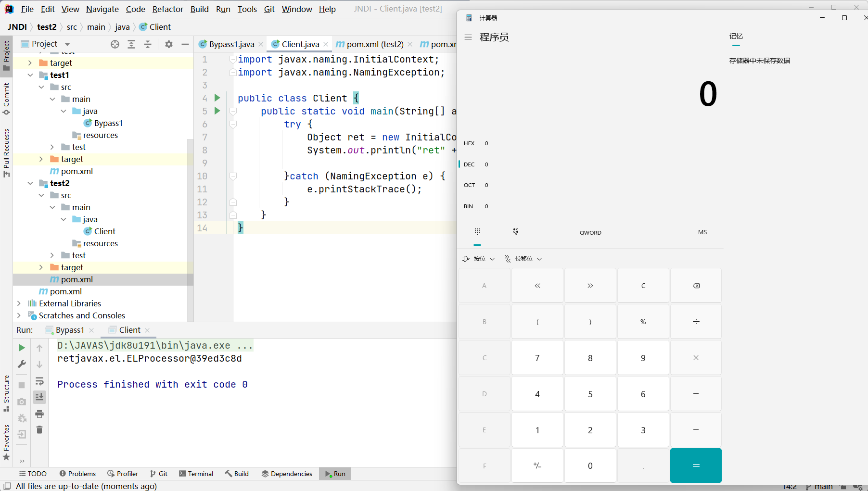Screen dimensions: 868x491
Task: Click calculator digit 7 key
Action: click(537, 358)
